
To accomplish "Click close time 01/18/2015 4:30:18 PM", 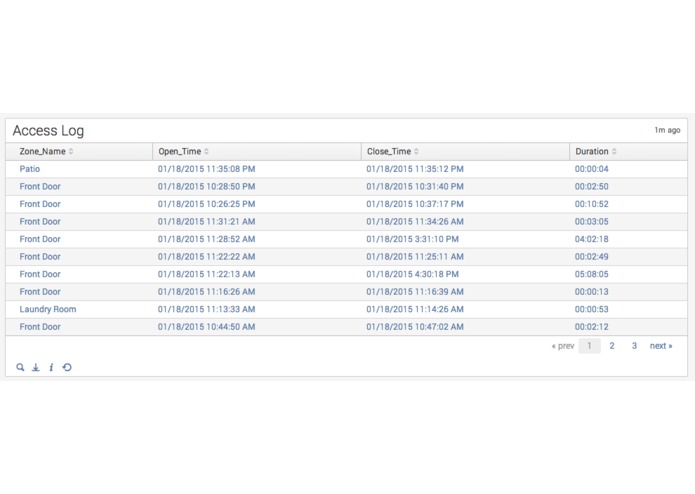I will (413, 274).
